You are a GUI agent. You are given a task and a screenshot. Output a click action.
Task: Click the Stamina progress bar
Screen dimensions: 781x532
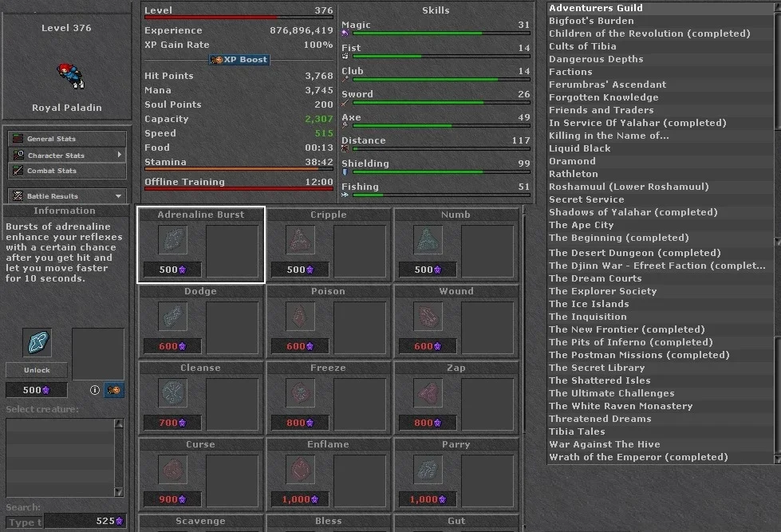pyautogui.click(x=239, y=169)
